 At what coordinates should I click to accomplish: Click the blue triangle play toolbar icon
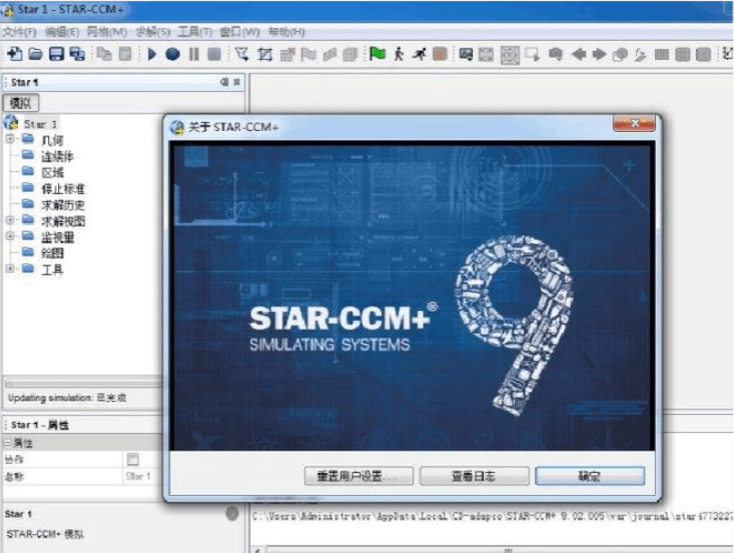[x=151, y=54]
